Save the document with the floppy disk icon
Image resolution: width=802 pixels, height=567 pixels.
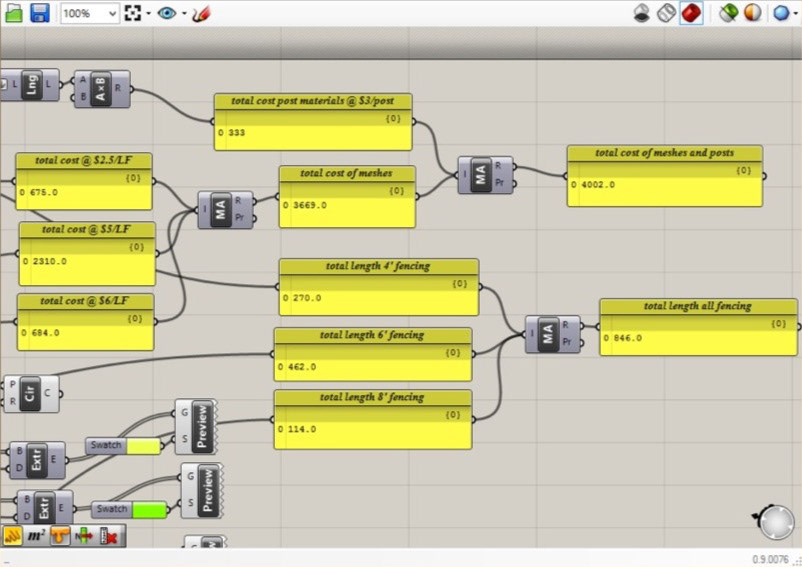pos(40,13)
